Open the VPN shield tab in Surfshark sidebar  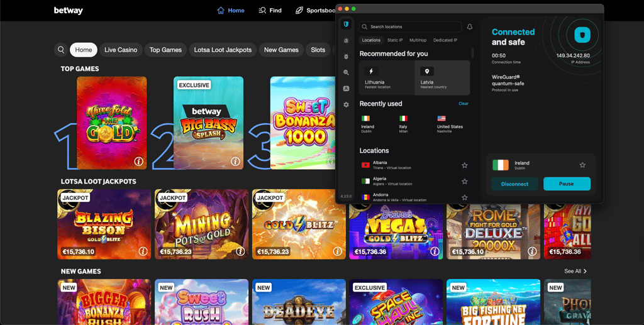347,25
